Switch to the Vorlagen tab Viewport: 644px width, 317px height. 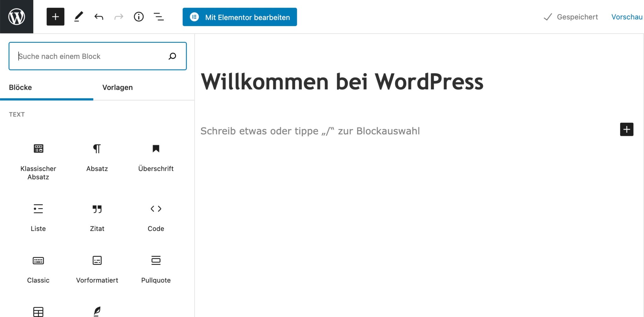coord(117,87)
